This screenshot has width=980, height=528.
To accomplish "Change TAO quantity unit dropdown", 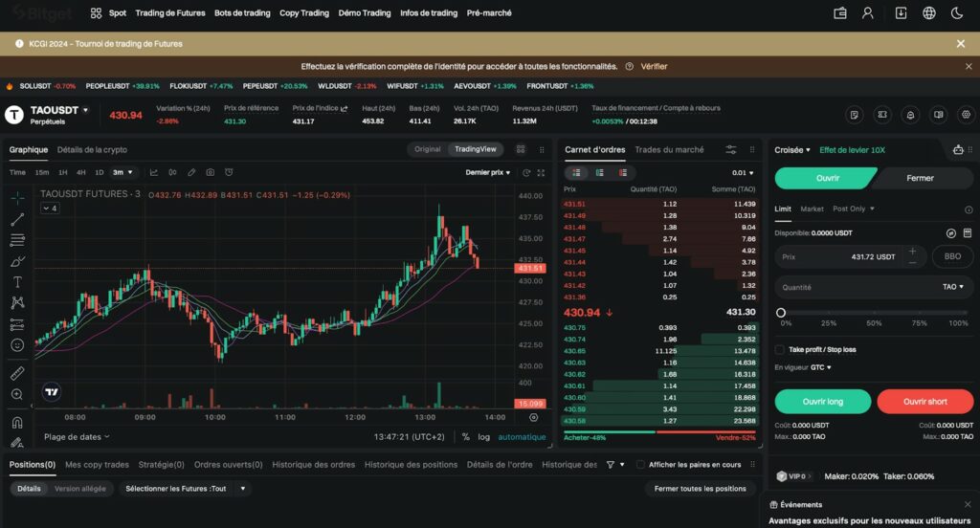I will tap(953, 287).
